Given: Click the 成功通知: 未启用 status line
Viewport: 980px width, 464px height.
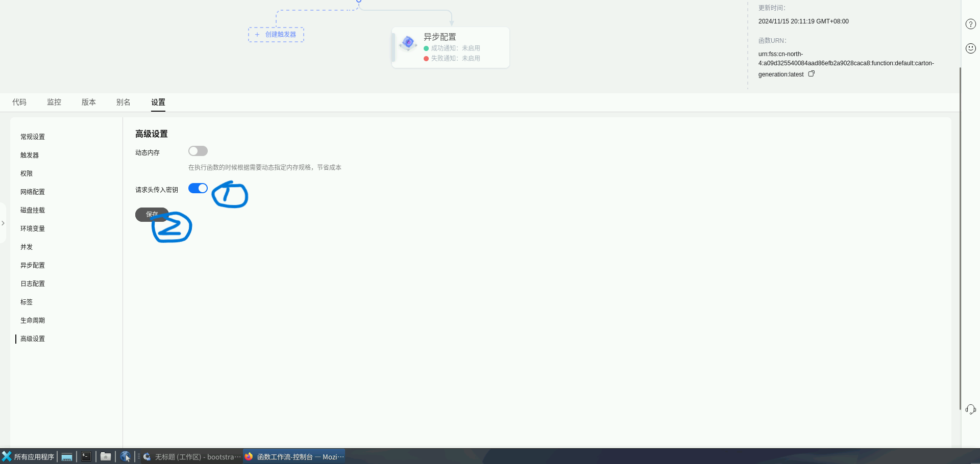Looking at the screenshot, I should tap(452, 48).
